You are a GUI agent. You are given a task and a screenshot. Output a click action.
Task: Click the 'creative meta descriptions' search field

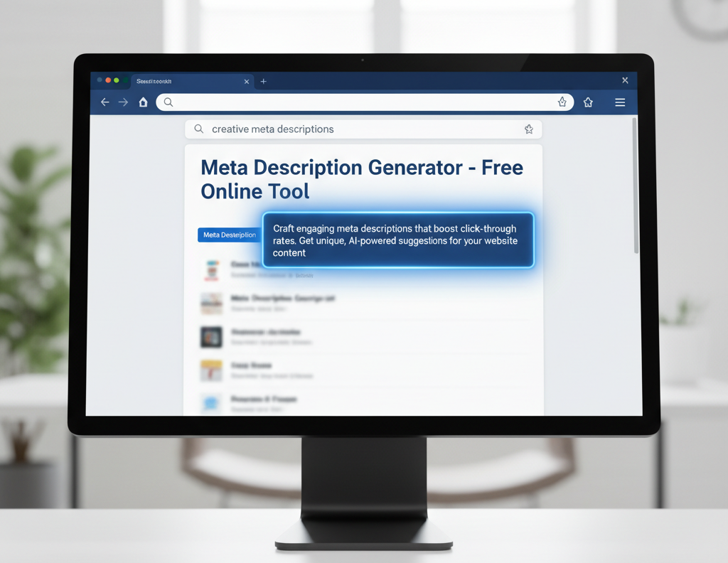[x=355, y=129]
